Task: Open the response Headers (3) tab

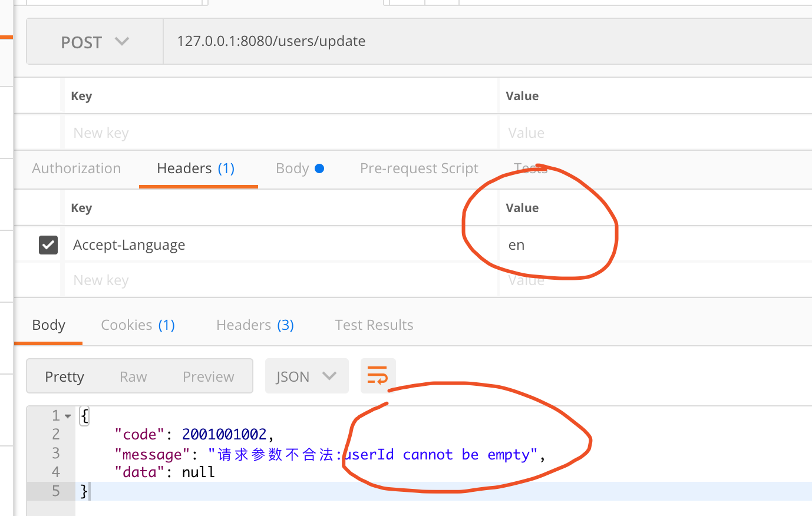Action: click(255, 325)
